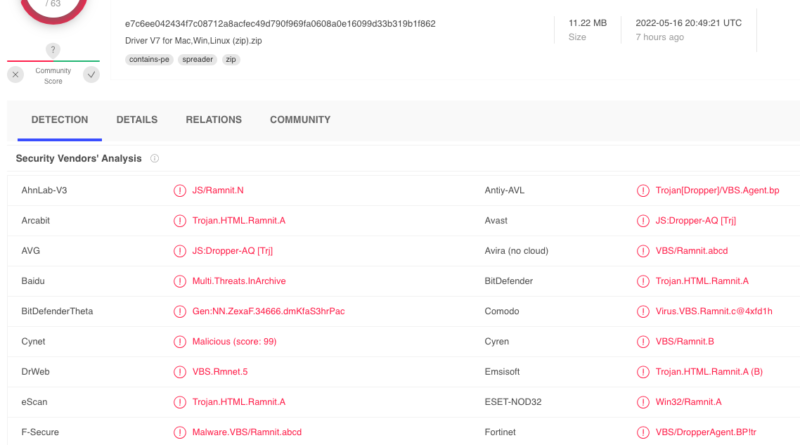Click the Security Vendors' Analysis info icon
This screenshot has height=445, width=800.
(155, 159)
